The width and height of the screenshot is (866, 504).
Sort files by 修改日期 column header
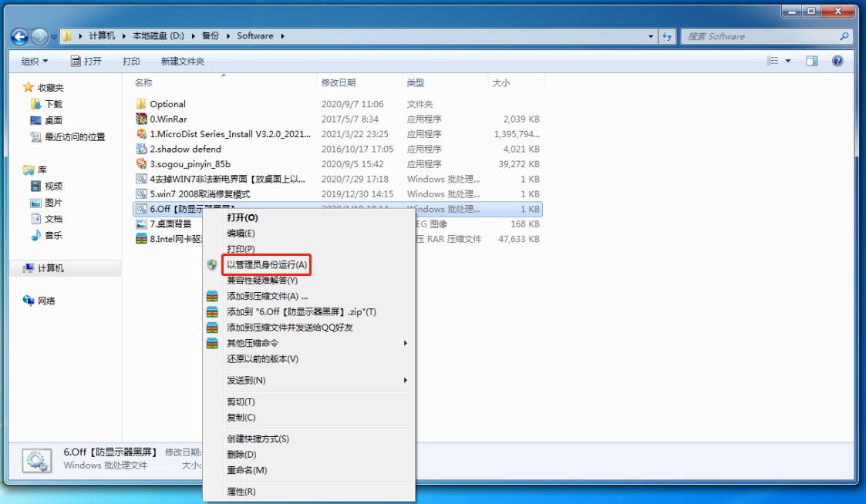pyautogui.click(x=339, y=82)
